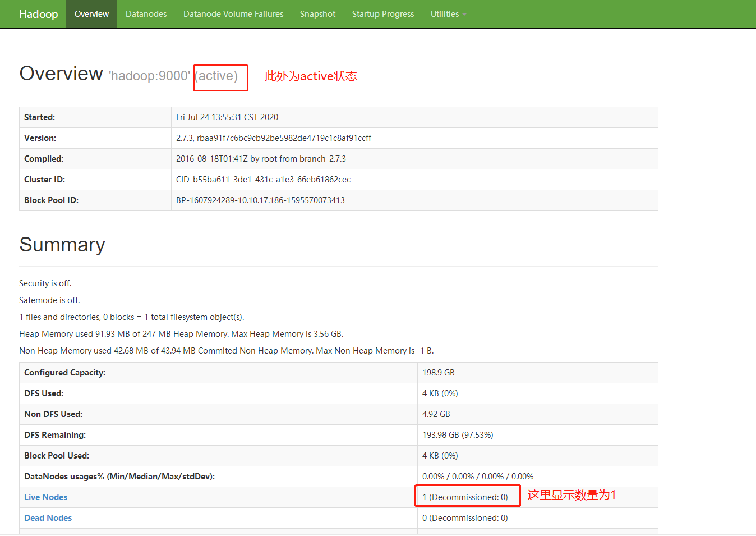Click the DFS Used: label

[44, 393]
